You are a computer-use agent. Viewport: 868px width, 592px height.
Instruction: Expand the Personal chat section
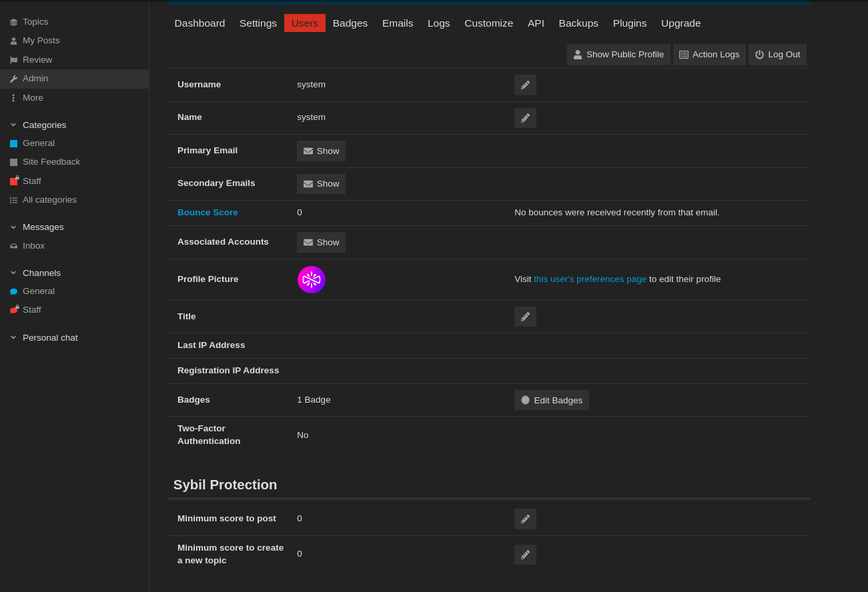pos(13,337)
